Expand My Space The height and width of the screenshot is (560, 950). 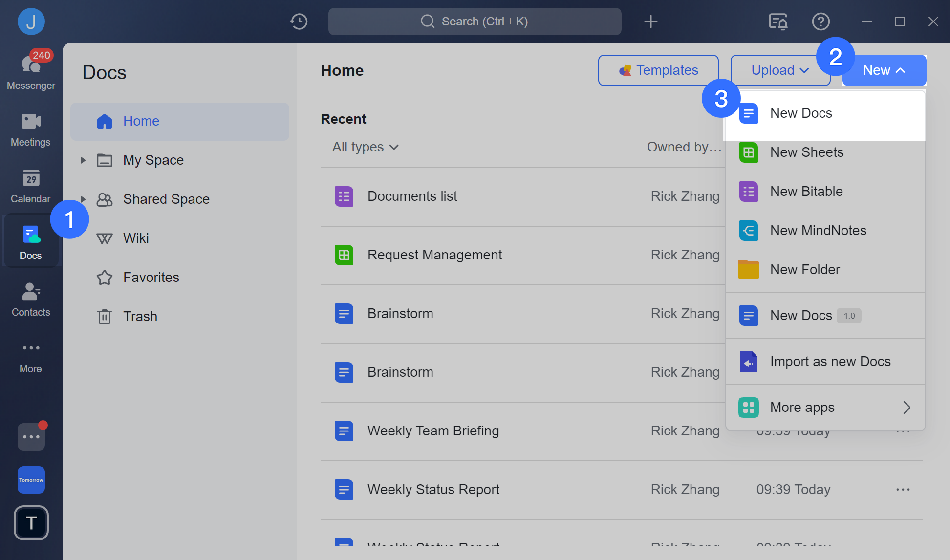(83, 160)
